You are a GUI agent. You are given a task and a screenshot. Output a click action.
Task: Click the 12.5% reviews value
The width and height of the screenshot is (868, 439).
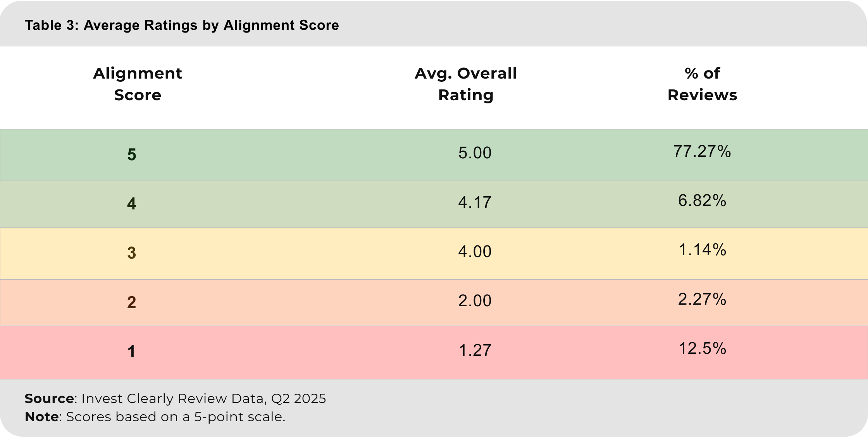pos(702,348)
